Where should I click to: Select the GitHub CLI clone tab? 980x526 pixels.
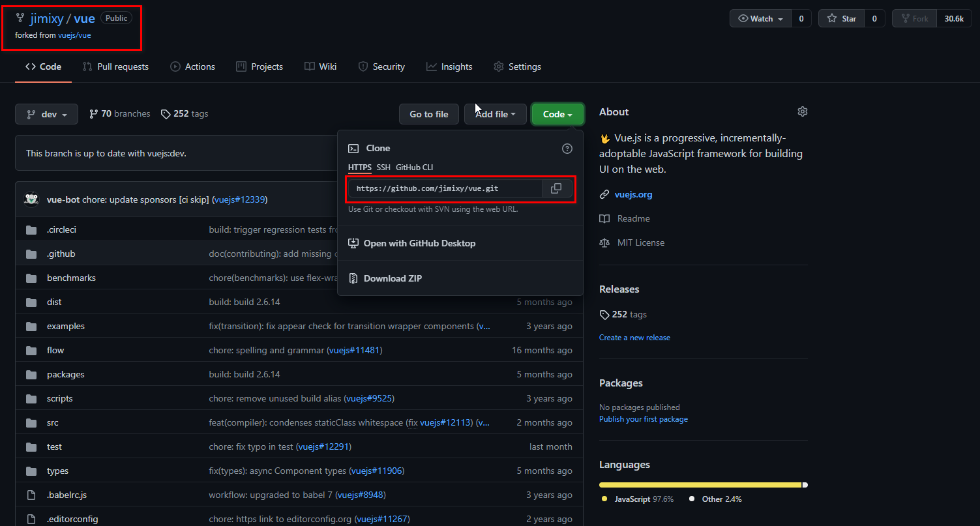tap(414, 168)
